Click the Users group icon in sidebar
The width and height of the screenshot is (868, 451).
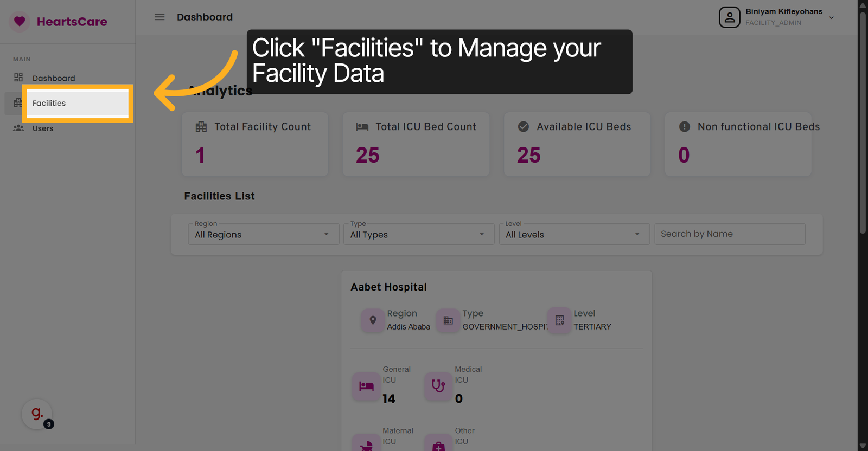coord(18,128)
